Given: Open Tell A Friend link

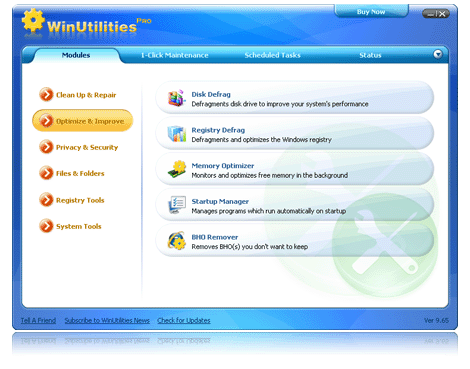Looking at the screenshot, I should [x=38, y=320].
